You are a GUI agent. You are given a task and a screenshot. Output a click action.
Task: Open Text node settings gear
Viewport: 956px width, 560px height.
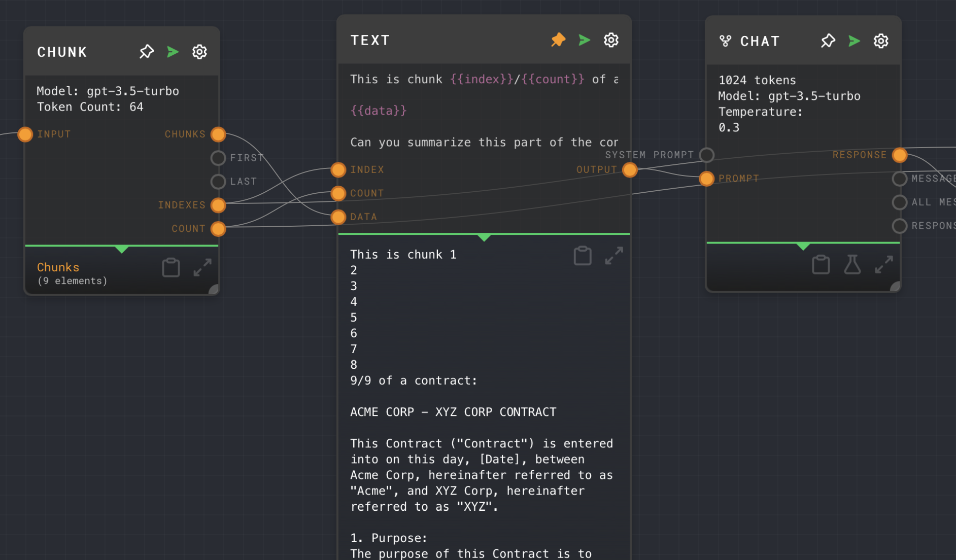click(x=611, y=40)
